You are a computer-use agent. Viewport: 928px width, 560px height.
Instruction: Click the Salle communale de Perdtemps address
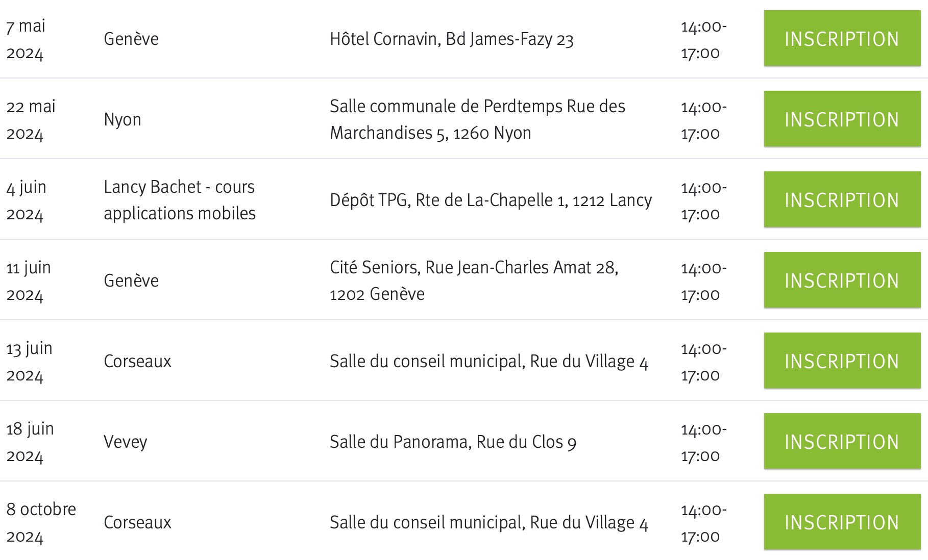click(x=477, y=119)
